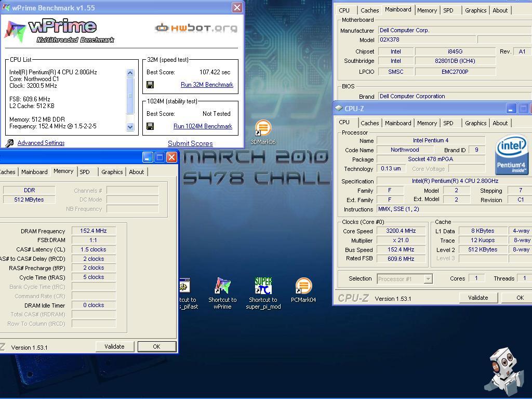Image resolution: width=532 pixels, height=399 pixels.
Task: Switch to the Memory tab in the CPU-Z processor window
Action: (x=427, y=123)
